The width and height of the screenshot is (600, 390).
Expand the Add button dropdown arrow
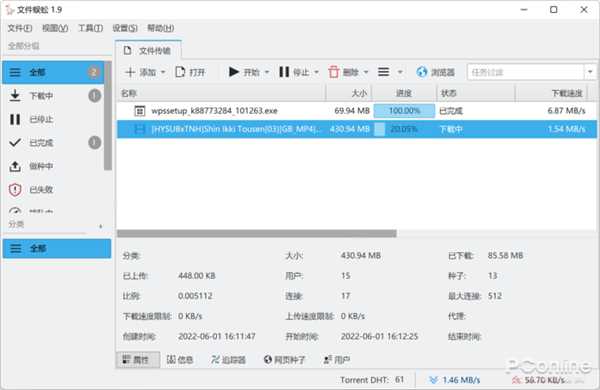pyautogui.click(x=163, y=72)
